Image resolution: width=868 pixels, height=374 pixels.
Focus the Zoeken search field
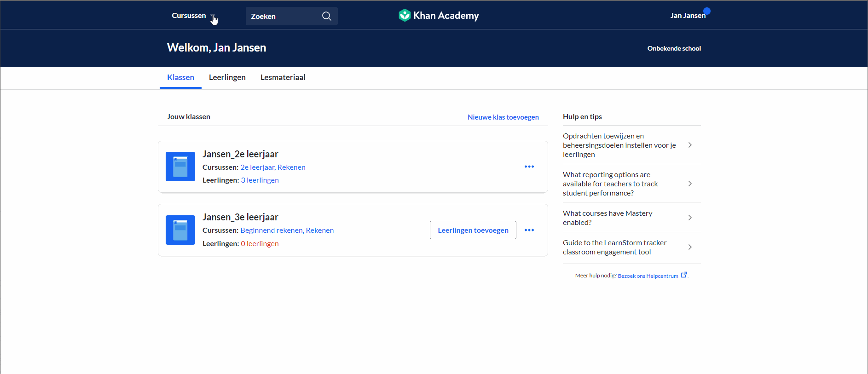coord(291,16)
